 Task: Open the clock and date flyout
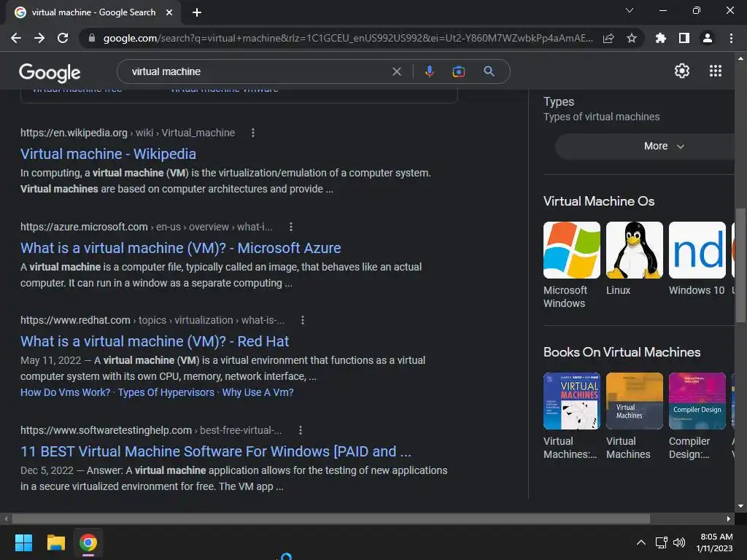click(x=715, y=542)
